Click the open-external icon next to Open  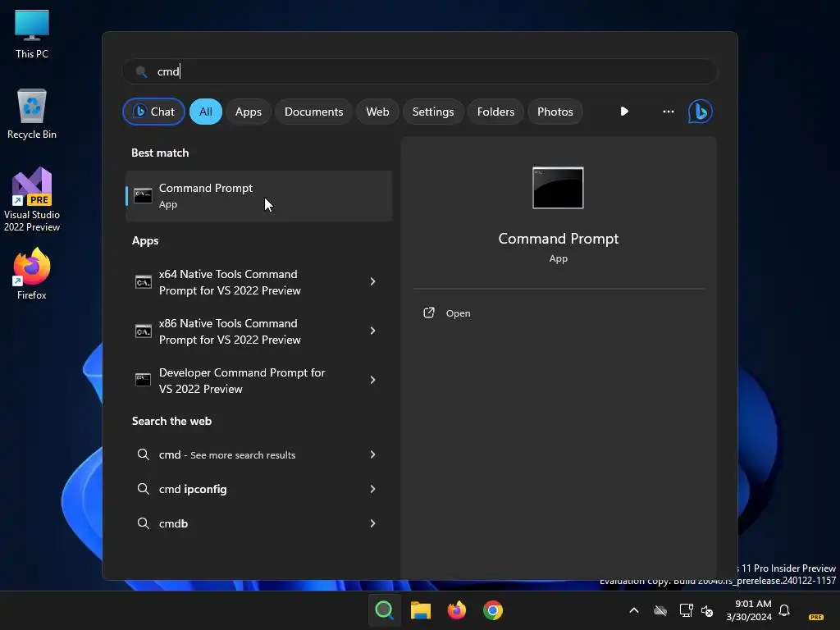tap(428, 313)
